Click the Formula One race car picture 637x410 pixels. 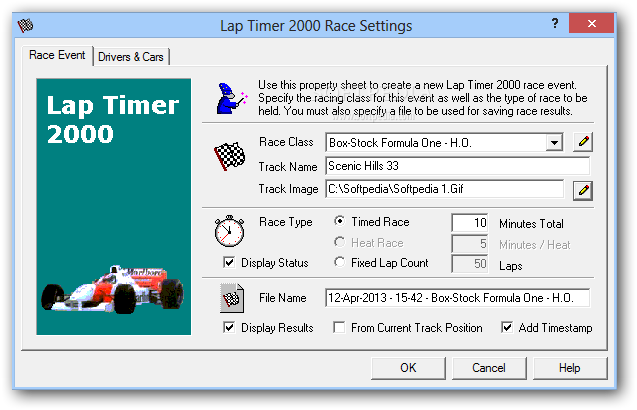113,290
